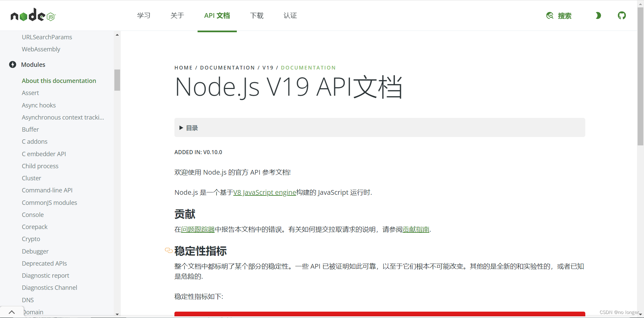This screenshot has height=318, width=644.
Task: Open the Crypto module page
Action: point(31,239)
